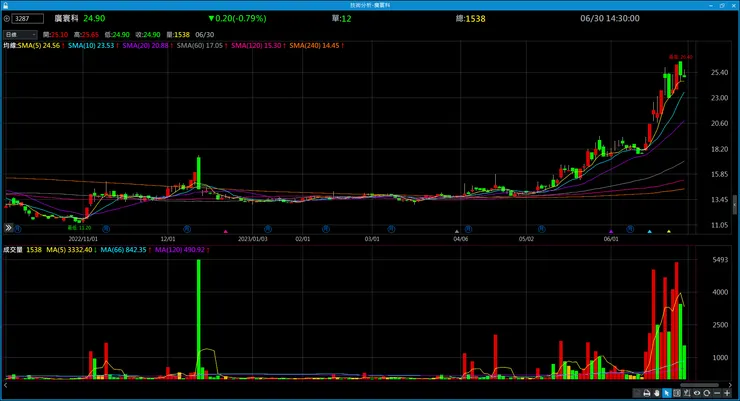Click the volume MA(5) 3332.40 label
740x401 pixels.
point(69,250)
